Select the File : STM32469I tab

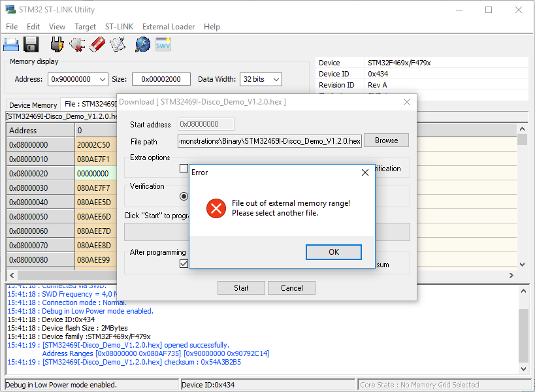click(x=90, y=104)
